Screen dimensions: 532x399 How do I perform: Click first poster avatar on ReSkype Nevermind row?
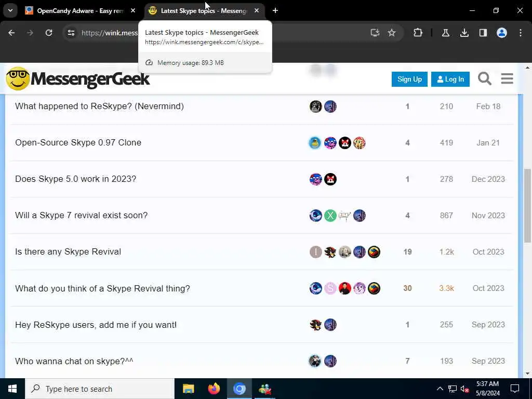pos(315,106)
